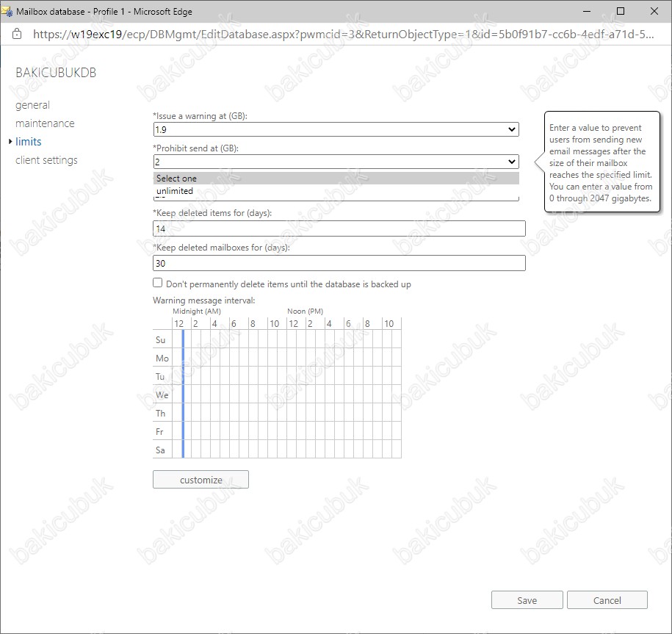Save the database settings
This screenshot has height=634, width=672.
pos(527,600)
